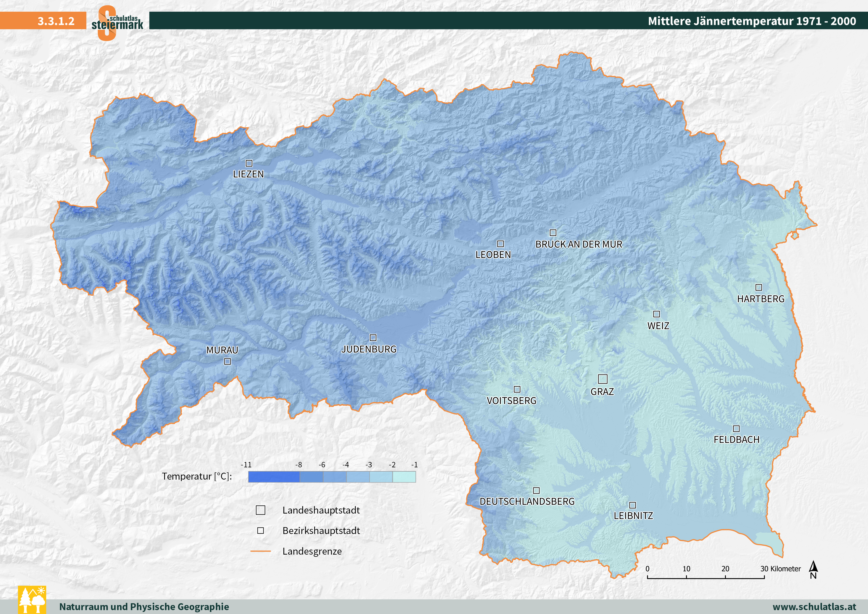
Task: Click the Murau town square marker
Action: click(x=227, y=362)
